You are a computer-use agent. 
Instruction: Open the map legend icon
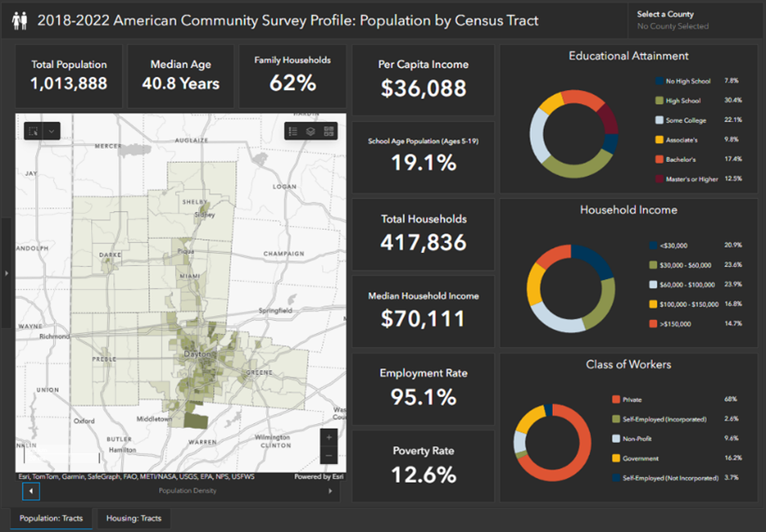click(x=293, y=132)
